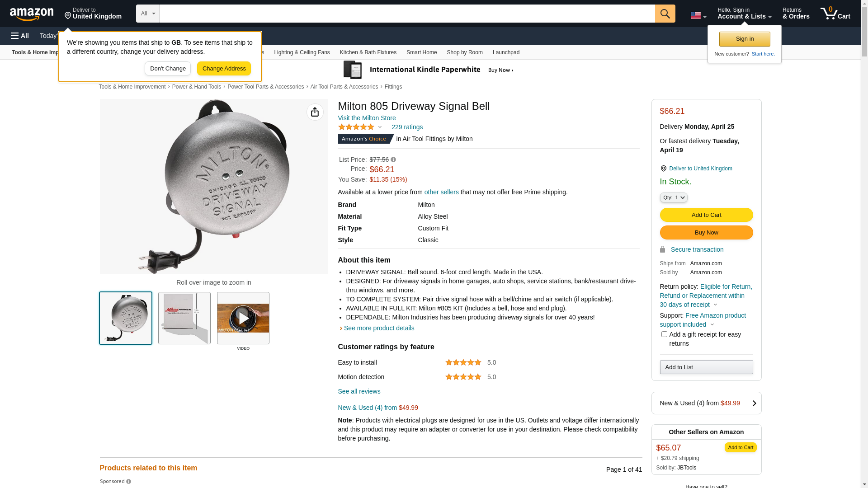Select the Smart Home menu item
This screenshot has width=868, height=488.
[421, 52]
